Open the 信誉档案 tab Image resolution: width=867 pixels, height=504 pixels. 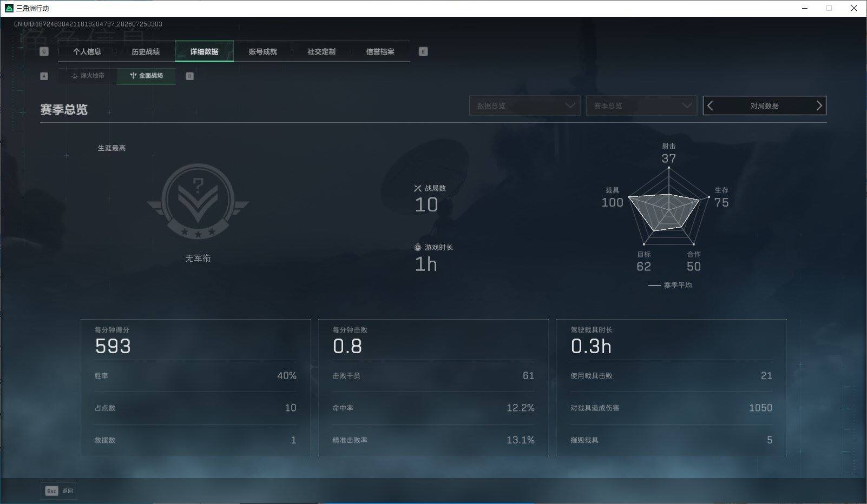point(380,52)
